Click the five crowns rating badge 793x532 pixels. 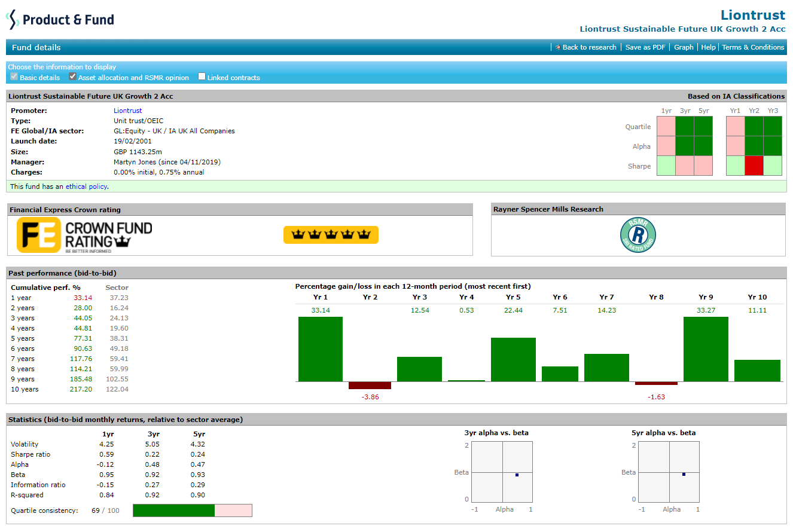click(x=331, y=235)
